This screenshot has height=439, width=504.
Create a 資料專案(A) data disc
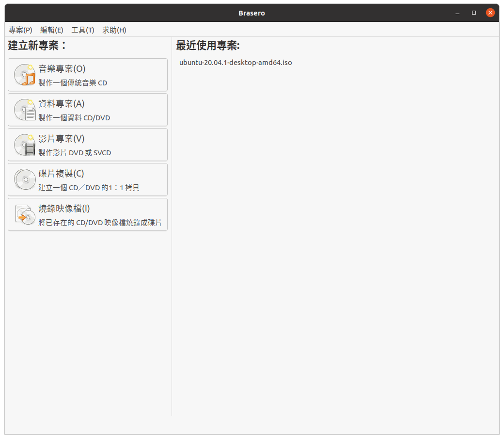click(x=88, y=110)
